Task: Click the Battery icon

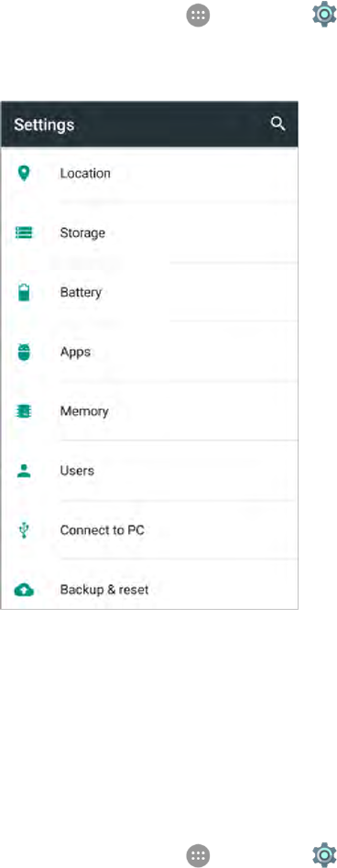Action: (x=24, y=292)
